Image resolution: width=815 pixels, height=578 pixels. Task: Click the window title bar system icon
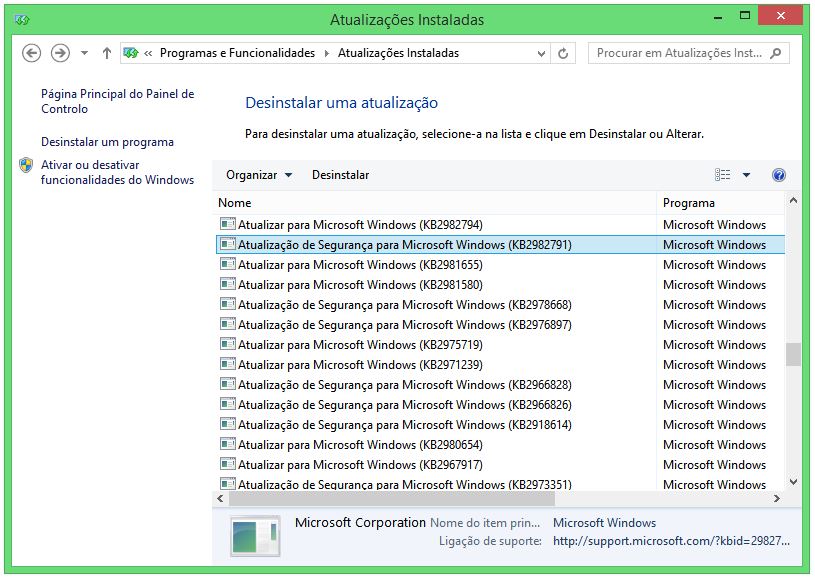[x=22, y=20]
